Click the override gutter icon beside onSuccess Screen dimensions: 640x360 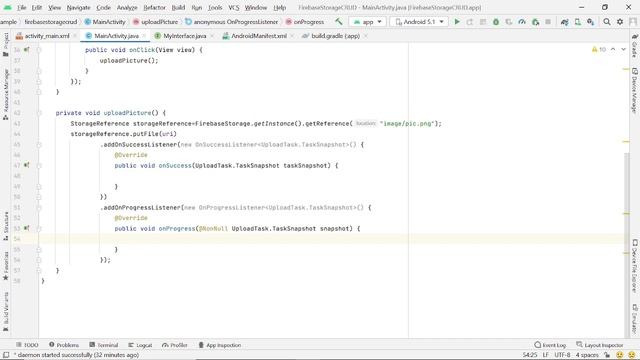(27, 165)
